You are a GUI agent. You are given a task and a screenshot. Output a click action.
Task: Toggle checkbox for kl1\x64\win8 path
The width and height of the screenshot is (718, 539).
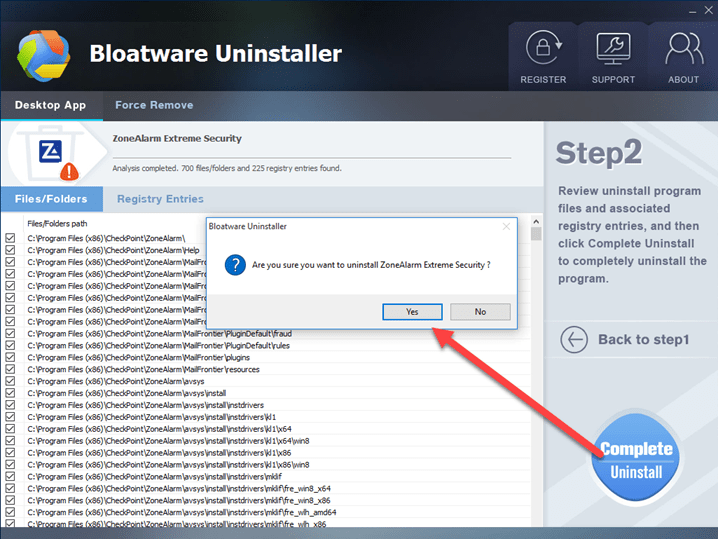pos(10,441)
